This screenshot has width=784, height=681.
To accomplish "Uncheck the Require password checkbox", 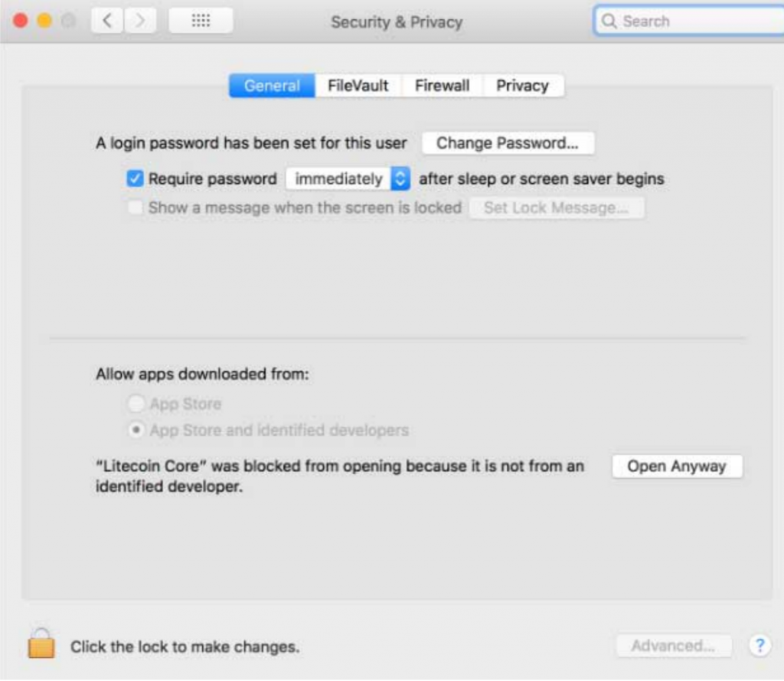I will coord(135,178).
